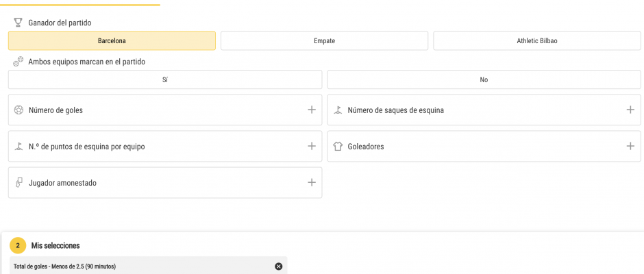644x274 pixels.
Task: Click the corner flag icon in Número de saques de esquina
Action: coord(338,110)
